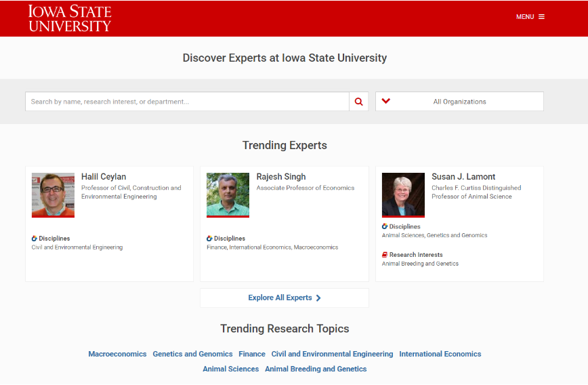Viewport: 588px width, 385px height.
Task: Click the red chevron in All Organizations
Action: point(386,101)
